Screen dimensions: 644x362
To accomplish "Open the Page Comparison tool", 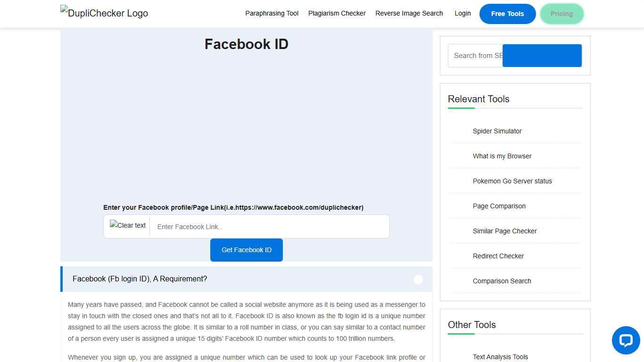I will point(499,206).
